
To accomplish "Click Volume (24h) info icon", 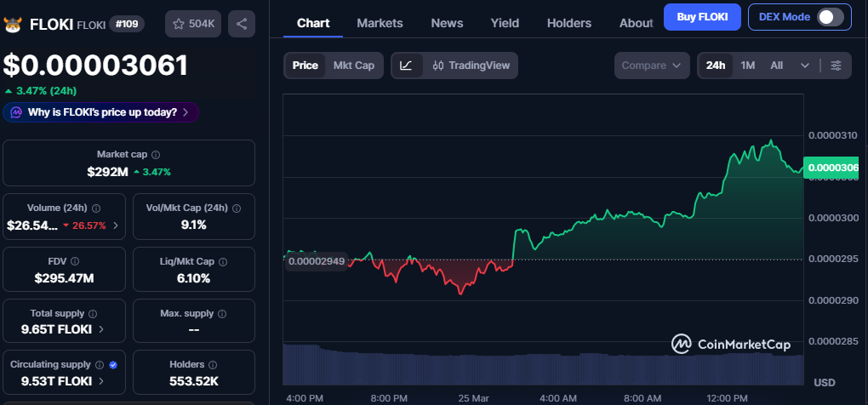I will click(x=96, y=208).
